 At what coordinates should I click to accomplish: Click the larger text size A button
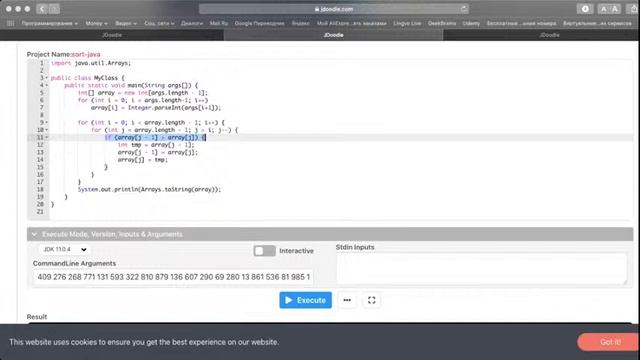click(x=615, y=9)
